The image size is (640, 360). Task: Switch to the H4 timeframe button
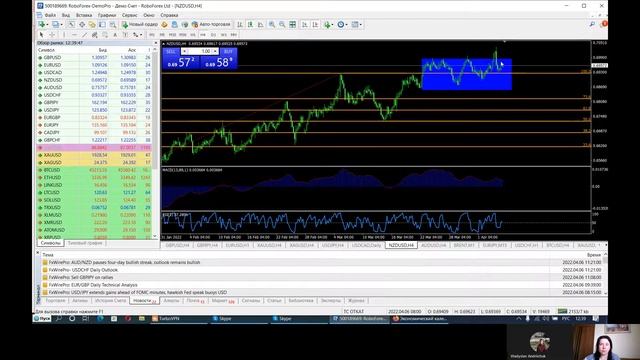(x=203, y=35)
